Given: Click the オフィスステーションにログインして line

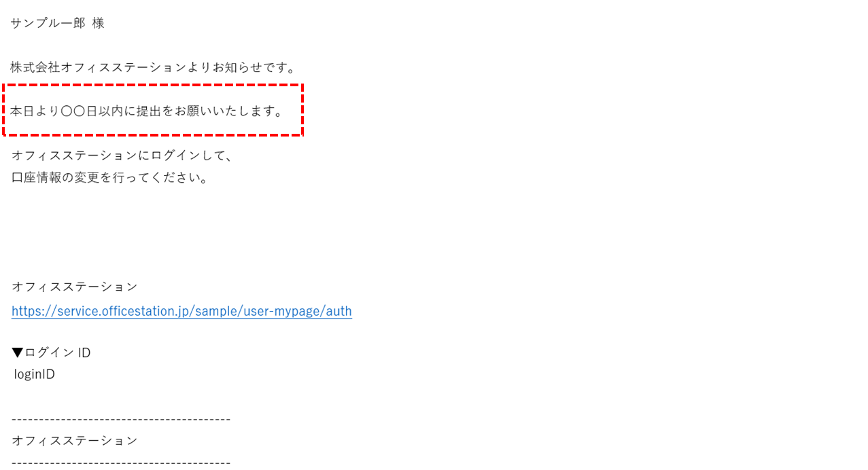Looking at the screenshot, I should pos(122,155).
